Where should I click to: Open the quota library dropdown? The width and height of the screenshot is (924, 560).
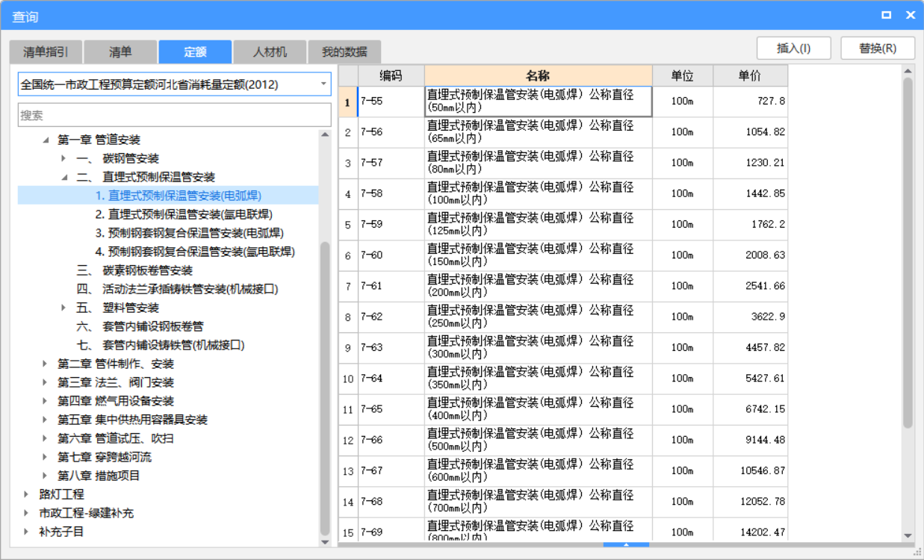pyautogui.click(x=323, y=84)
